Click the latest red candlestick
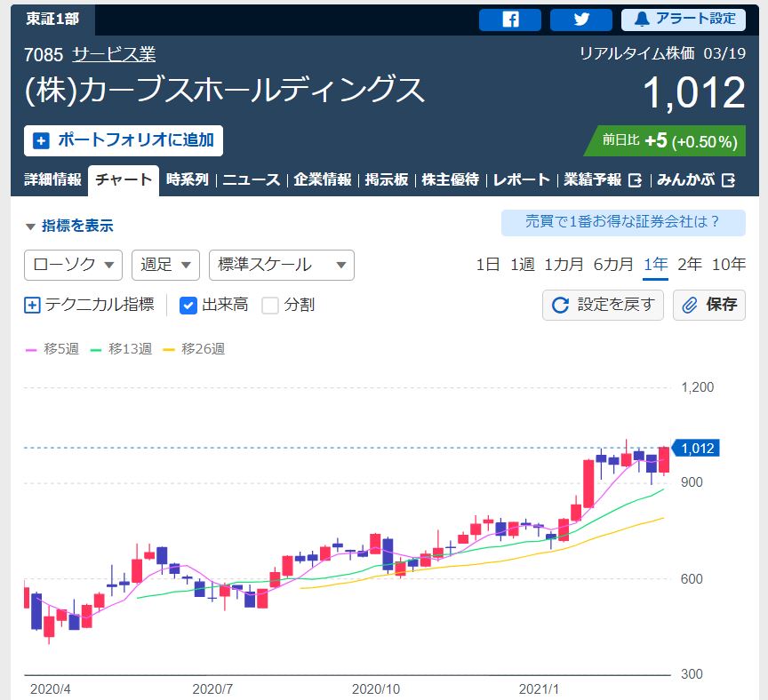Screen dimensions: 768x700 click(x=664, y=459)
